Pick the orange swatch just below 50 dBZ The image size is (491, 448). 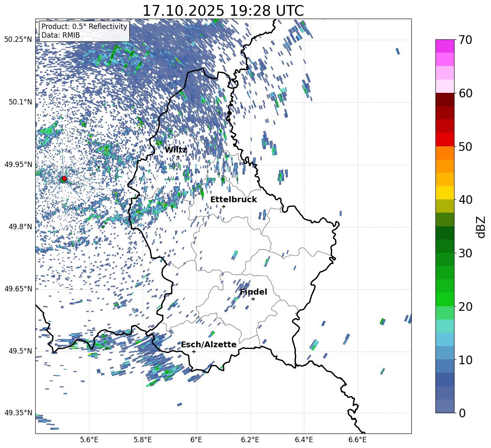click(445, 153)
